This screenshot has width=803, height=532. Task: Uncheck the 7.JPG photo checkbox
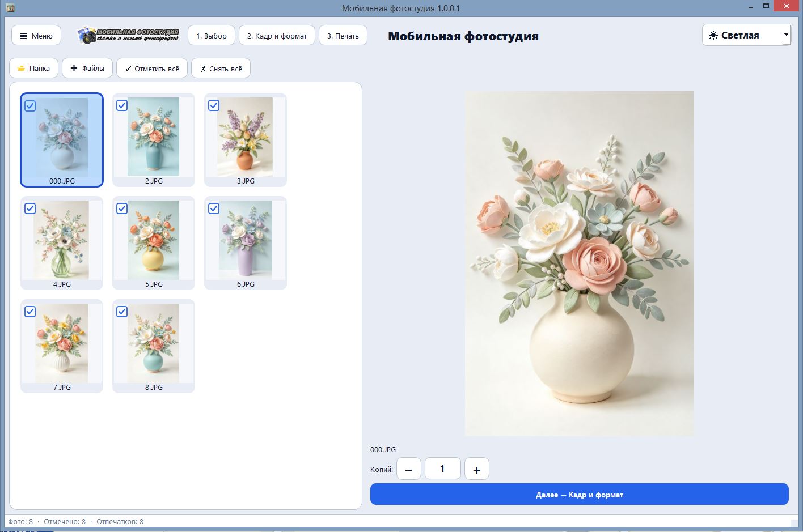(x=30, y=312)
